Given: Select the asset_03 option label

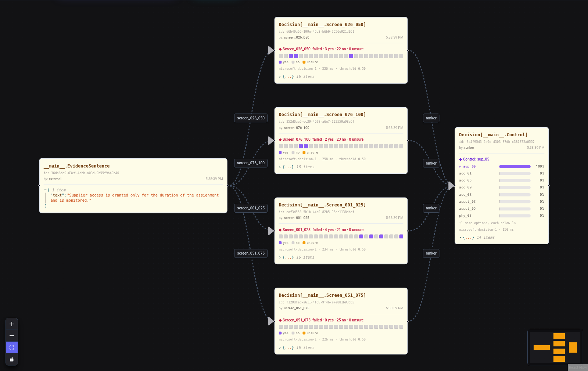Looking at the screenshot, I should click(x=467, y=202).
